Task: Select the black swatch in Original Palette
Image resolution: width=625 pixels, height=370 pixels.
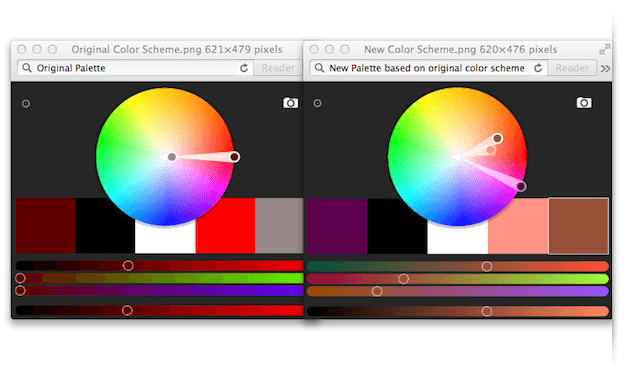Action: click(x=105, y=226)
